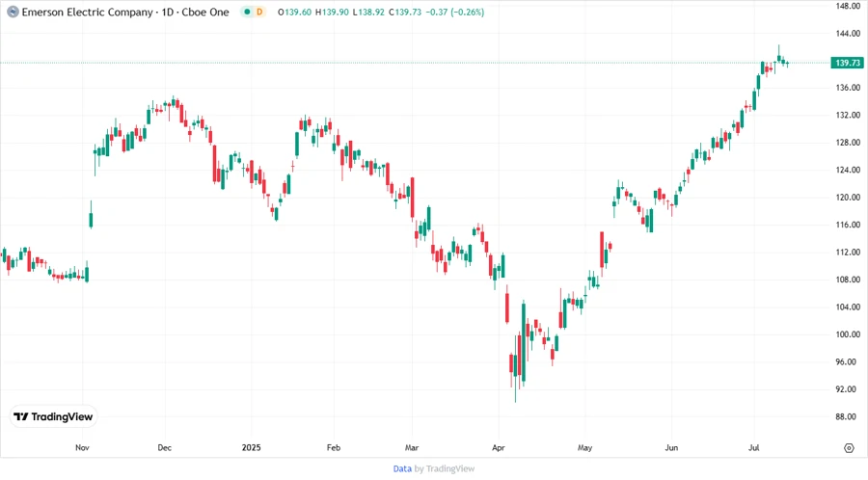The height and width of the screenshot is (480, 868).
Task: Click the low value L138.92
Action: click(368, 12)
